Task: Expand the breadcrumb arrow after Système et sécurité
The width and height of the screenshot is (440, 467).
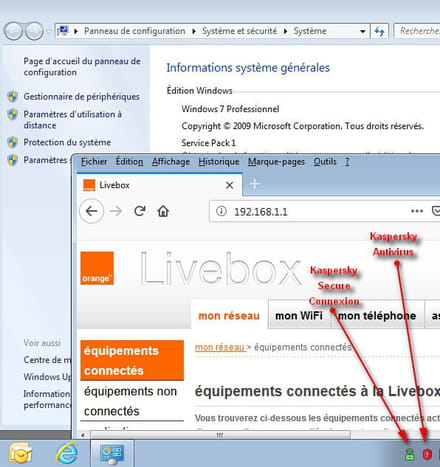Action: (x=286, y=31)
